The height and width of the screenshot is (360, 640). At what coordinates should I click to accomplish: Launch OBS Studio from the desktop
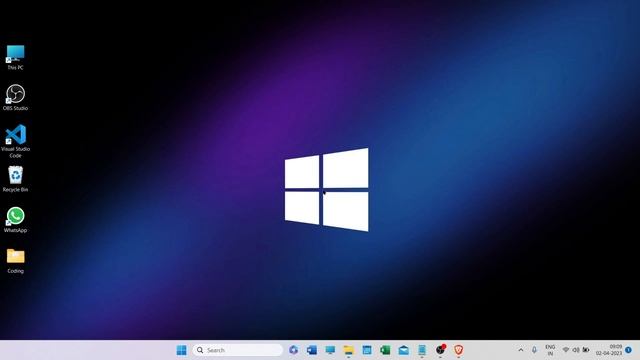[16, 97]
